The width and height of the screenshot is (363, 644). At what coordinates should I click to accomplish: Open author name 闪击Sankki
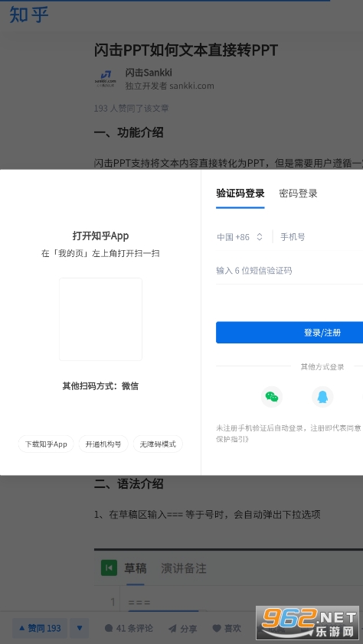click(149, 73)
